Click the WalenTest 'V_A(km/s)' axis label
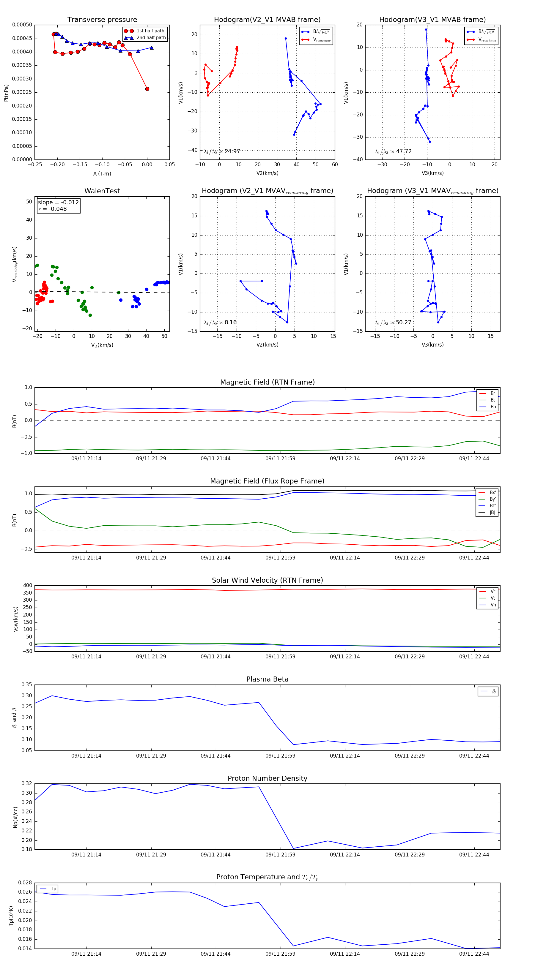 102,345
